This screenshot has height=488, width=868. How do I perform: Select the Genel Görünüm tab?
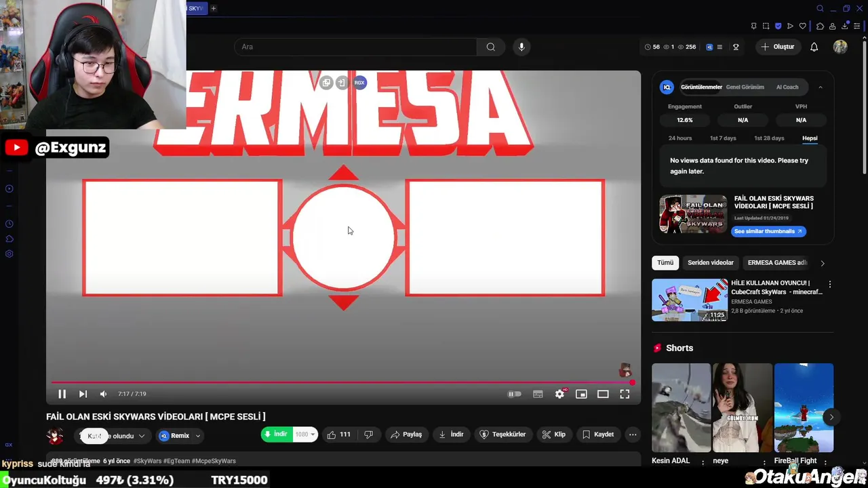click(x=745, y=87)
